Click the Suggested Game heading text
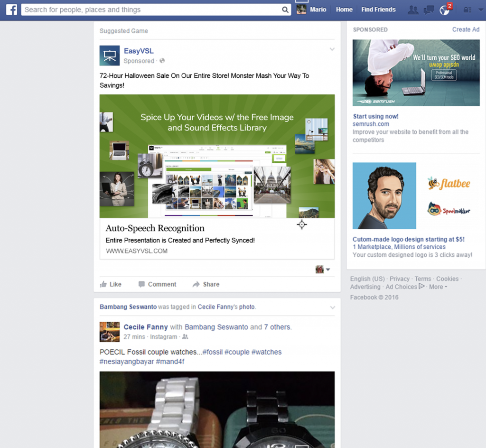This screenshot has height=448, width=486. coord(124,31)
